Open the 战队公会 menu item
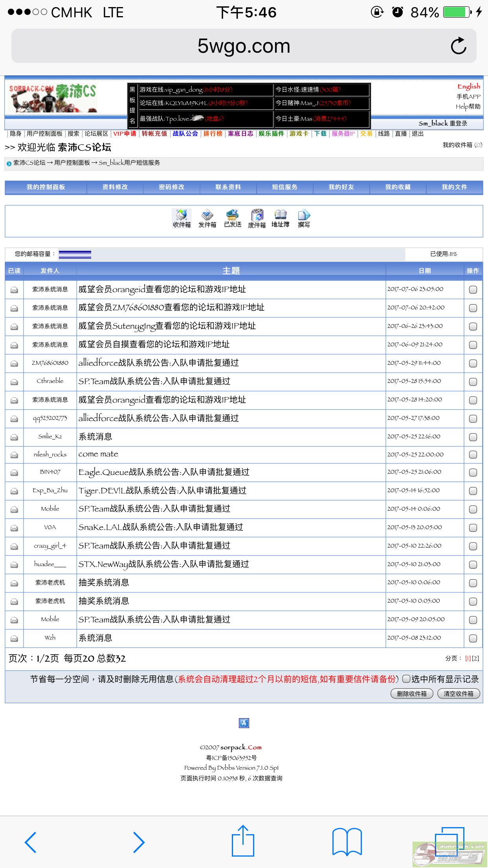The image size is (488, 868). [185, 134]
